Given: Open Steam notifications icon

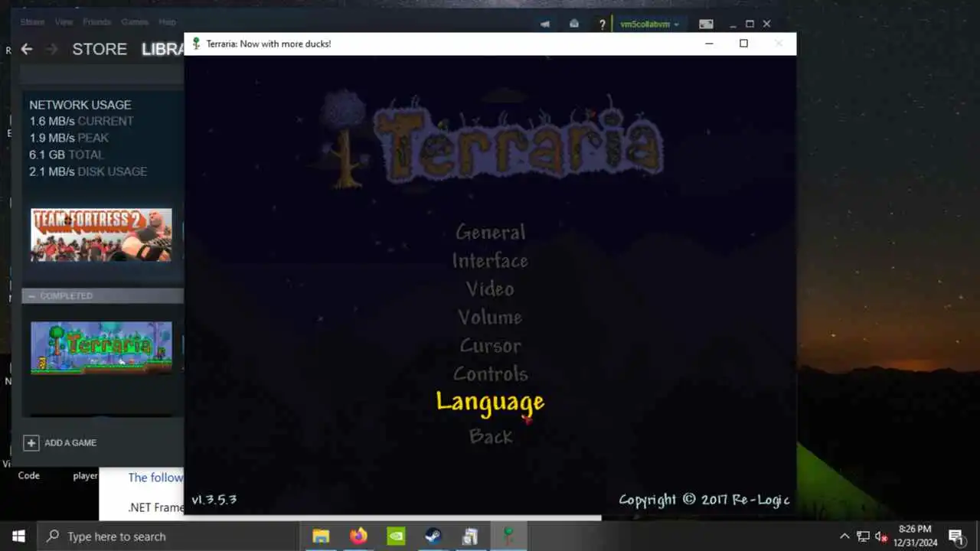Looking at the screenshot, I should coord(574,24).
